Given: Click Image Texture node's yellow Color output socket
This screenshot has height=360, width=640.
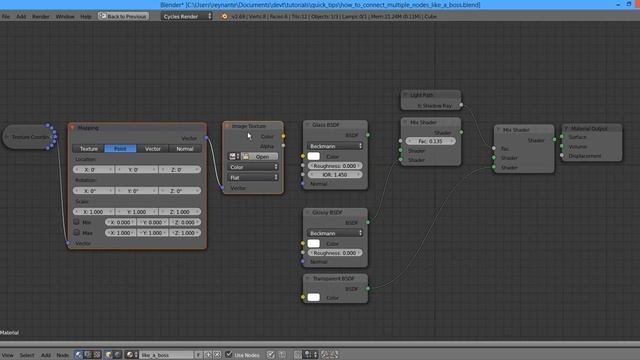Looking at the screenshot, I should coord(283,136).
